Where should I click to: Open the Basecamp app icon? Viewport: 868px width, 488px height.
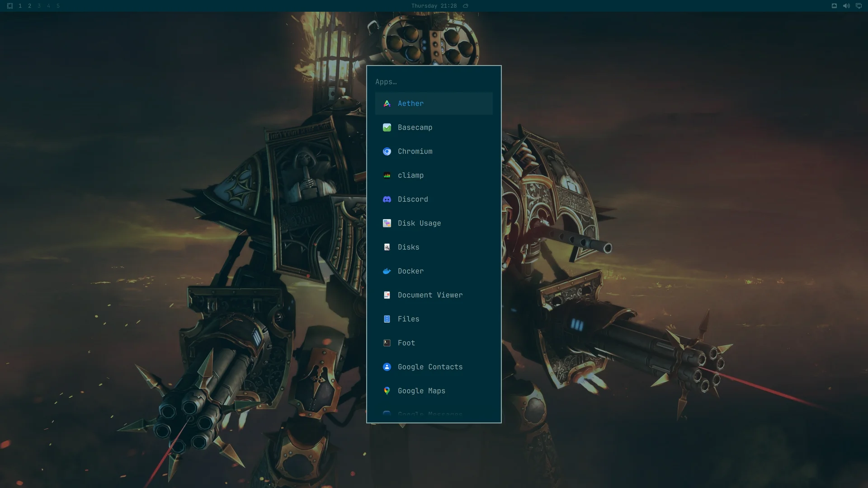pos(387,127)
